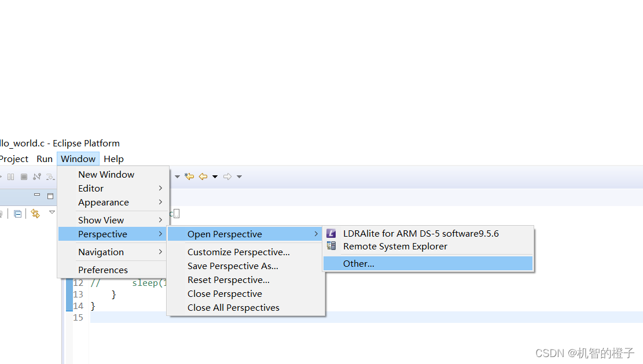
Task: Choose Customize Perspective...
Action: (x=245, y=252)
